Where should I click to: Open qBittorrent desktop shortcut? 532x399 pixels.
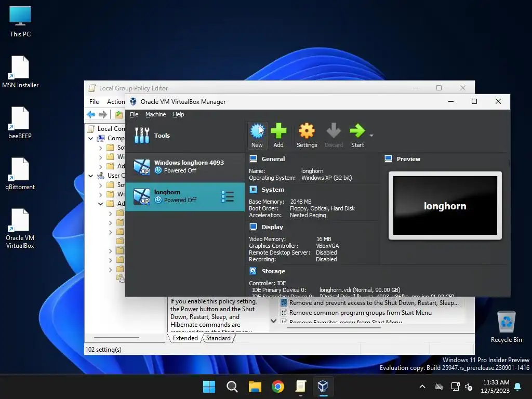tap(20, 174)
